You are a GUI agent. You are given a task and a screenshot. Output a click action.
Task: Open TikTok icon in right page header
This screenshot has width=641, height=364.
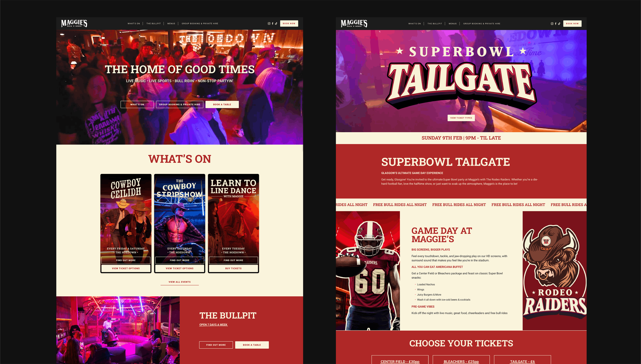pyautogui.click(x=559, y=24)
